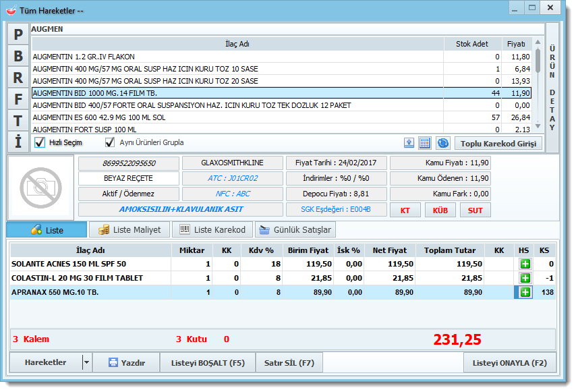Viewport: 576px width, 392px height.
Task: Select AUGMENTIN BID 1000 MG.14 FILM TB. row
Action: (x=281, y=93)
